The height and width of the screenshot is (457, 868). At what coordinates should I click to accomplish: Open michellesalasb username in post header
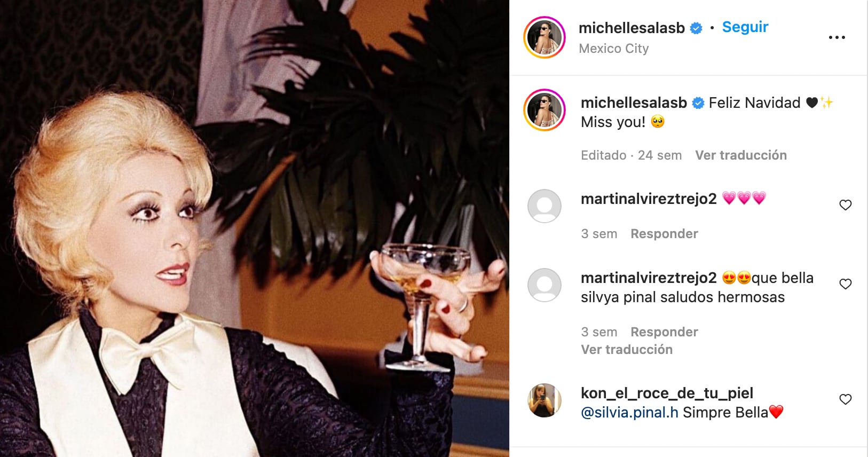tap(632, 28)
